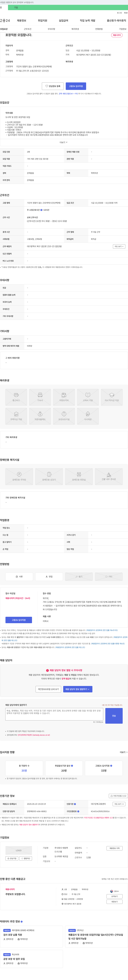Click the 식사제공 benefit icon

click(88, 416)
